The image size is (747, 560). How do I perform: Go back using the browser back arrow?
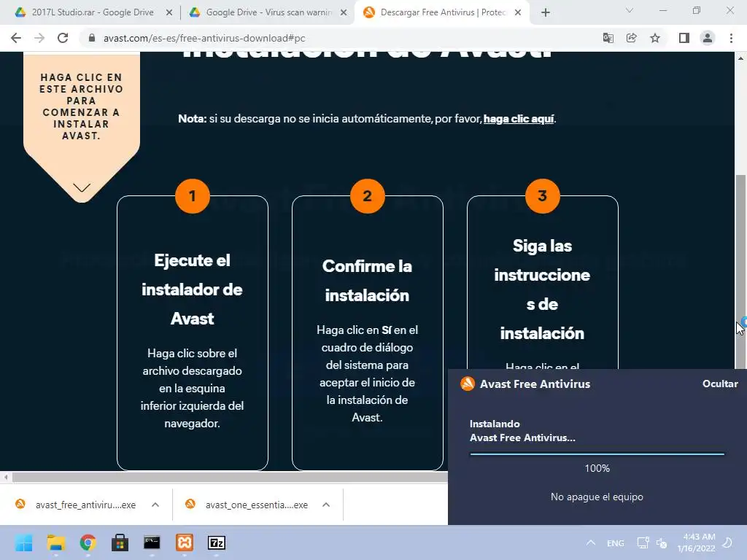pyautogui.click(x=16, y=38)
